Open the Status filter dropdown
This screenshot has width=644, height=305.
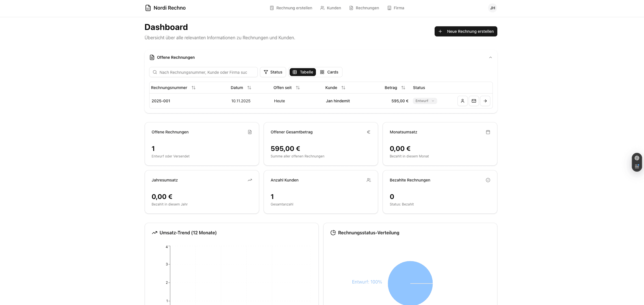click(273, 72)
